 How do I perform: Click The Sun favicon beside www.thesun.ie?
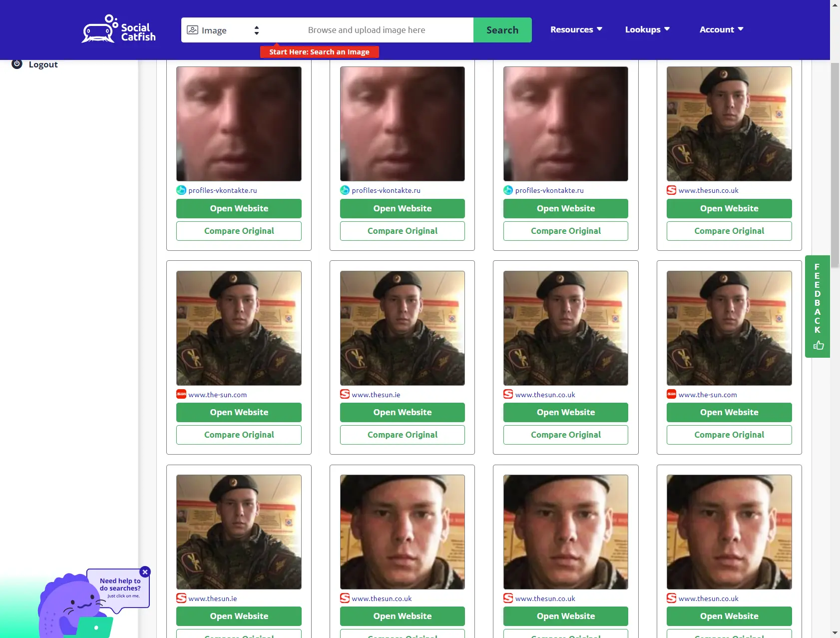[345, 394]
